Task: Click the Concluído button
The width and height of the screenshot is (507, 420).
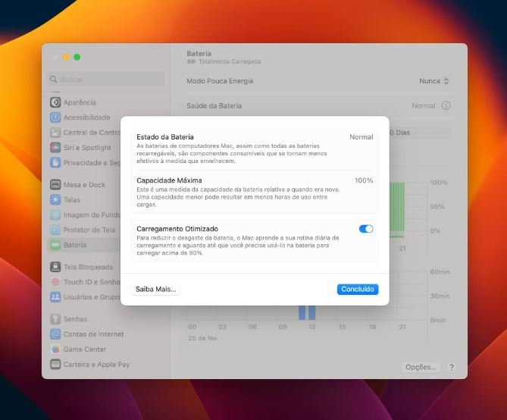Action: [x=358, y=290]
